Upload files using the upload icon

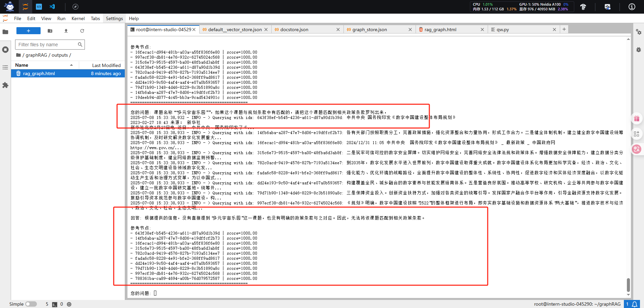point(66,31)
